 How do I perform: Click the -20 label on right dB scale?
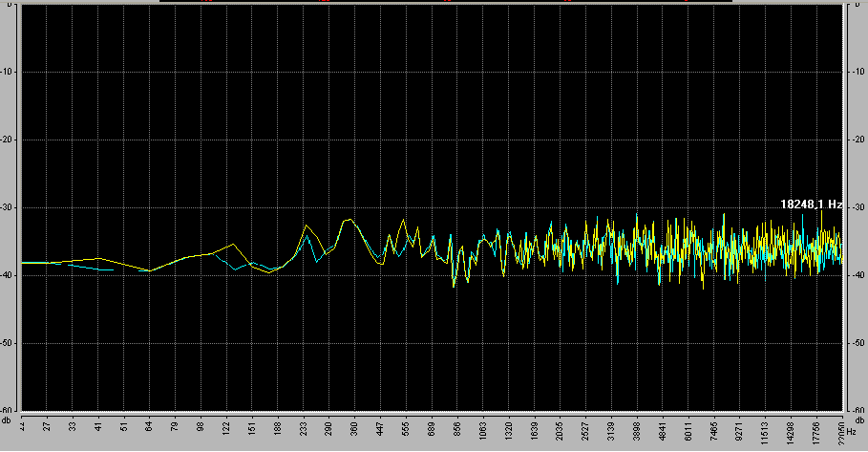[857, 140]
